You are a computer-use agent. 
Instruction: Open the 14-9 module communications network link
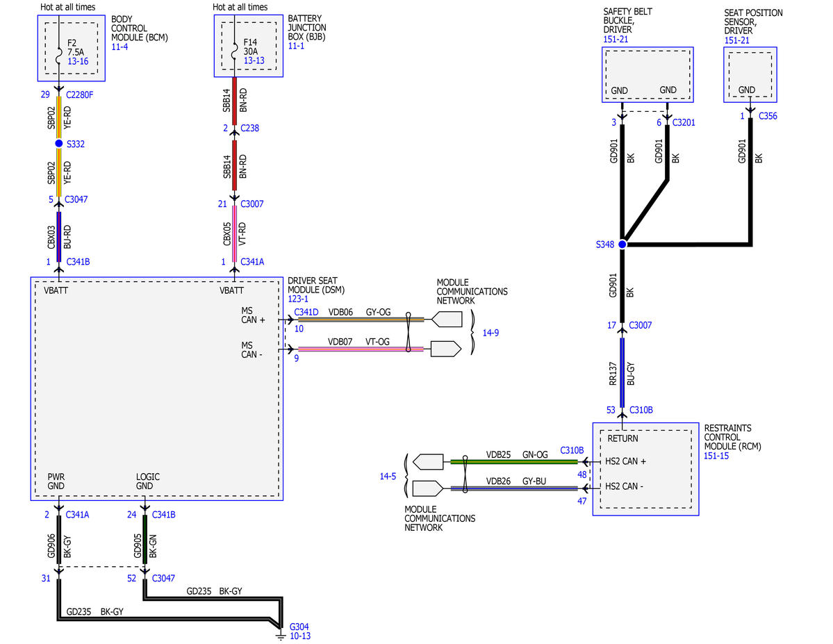pos(490,333)
